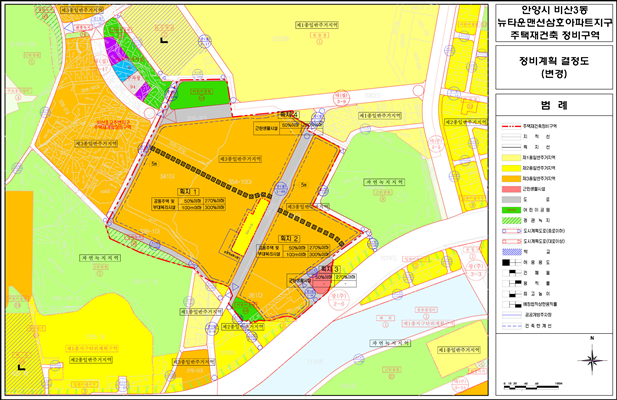Select the 도시계획도로(대로이상) legend symbol
This screenshot has width=617, height=400.
[508, 242]
